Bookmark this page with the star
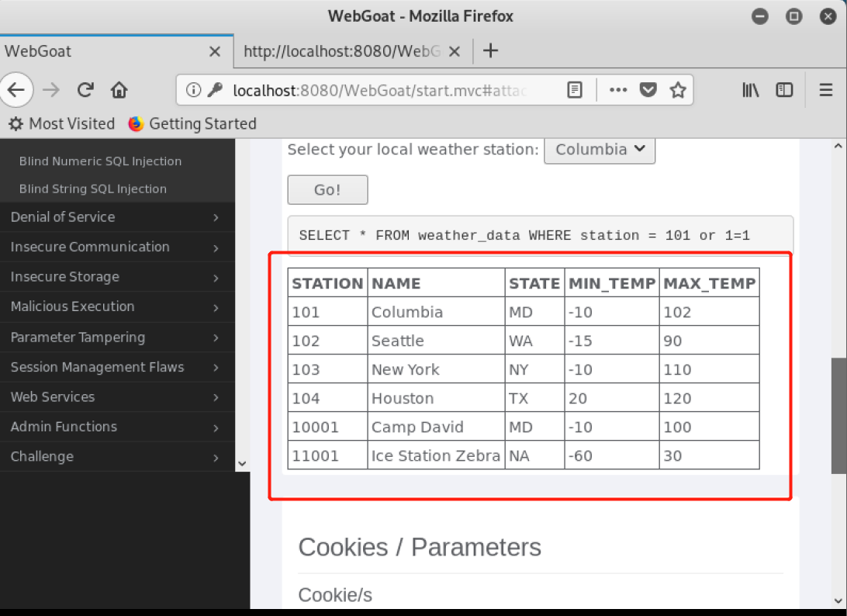The image size is (847, 616). [677, 90]
